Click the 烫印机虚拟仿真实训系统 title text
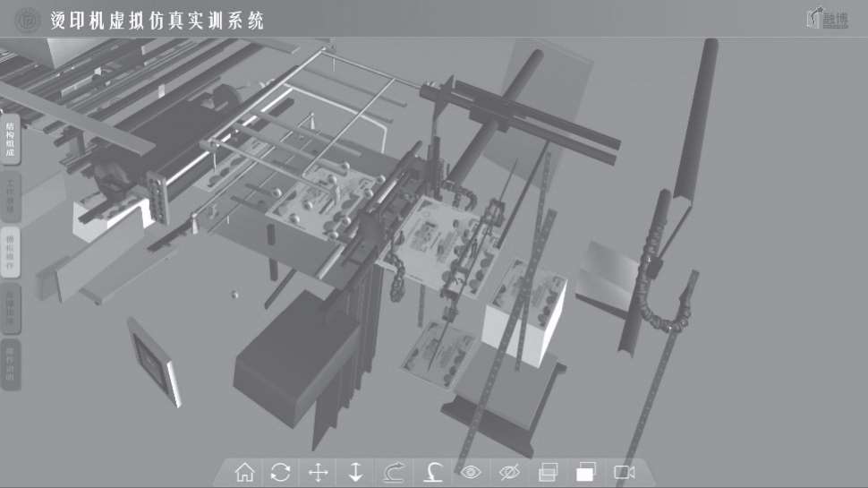Image resolution: width=868 pixels, height=488 pixels. (x=157, y=21)
